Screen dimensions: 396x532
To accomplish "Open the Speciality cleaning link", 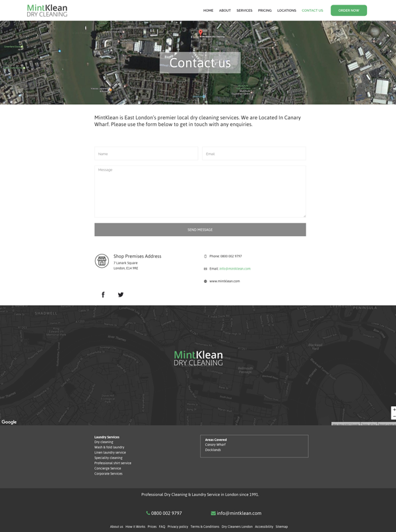I will [108, 458].
